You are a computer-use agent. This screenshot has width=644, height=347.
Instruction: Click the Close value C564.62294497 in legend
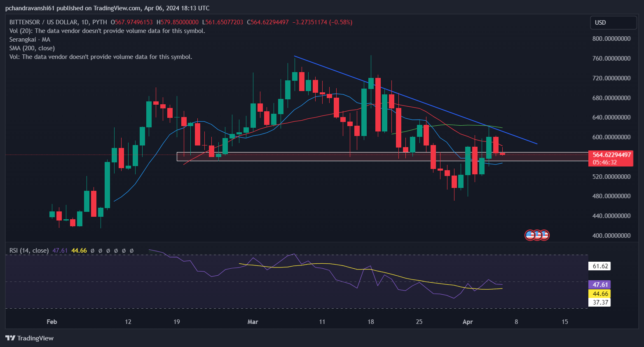[268, 22]
